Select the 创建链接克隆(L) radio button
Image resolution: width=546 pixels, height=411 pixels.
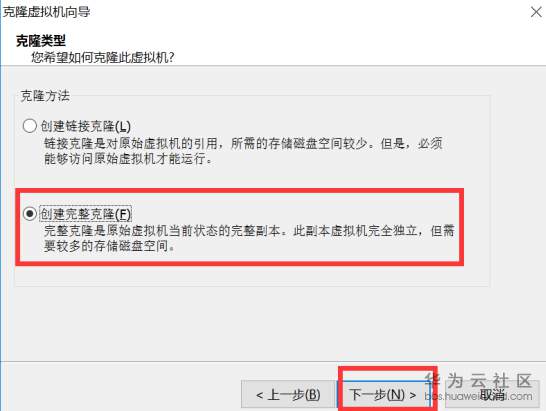tap(30, 125)
